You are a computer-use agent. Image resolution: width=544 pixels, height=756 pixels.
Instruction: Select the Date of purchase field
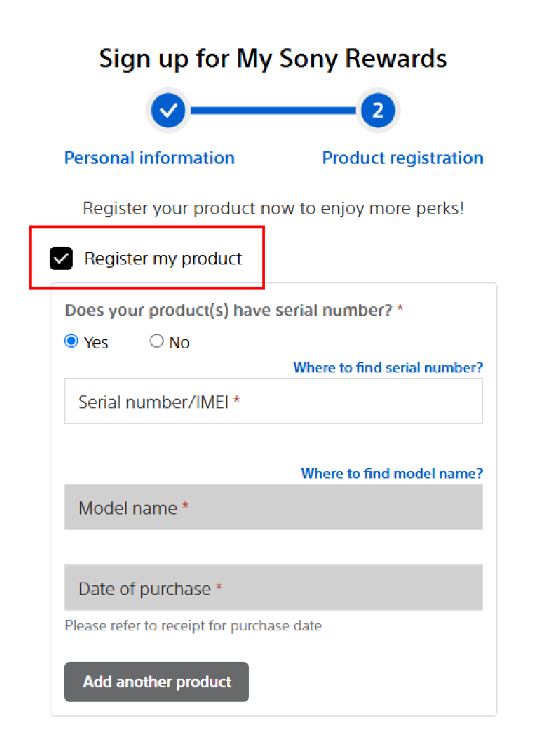(273, 588)
